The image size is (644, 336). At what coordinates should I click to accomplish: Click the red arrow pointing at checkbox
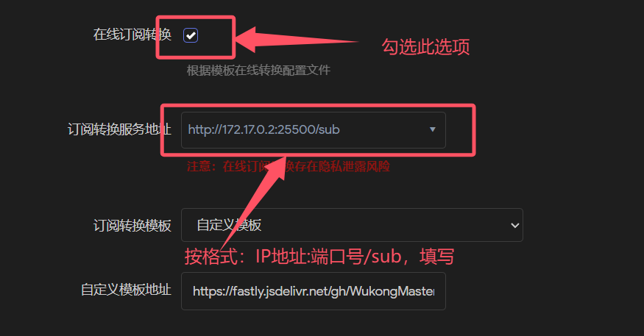[x=297, y=40]
